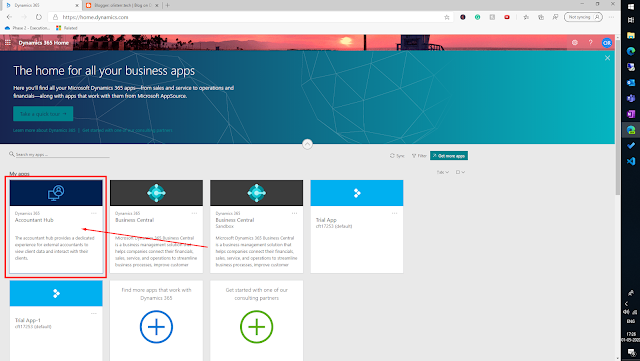The width and height of the screenshot is (640, 361).
Task: Collapse the banner with the chevron circle
Action: [x=307, y=144]
